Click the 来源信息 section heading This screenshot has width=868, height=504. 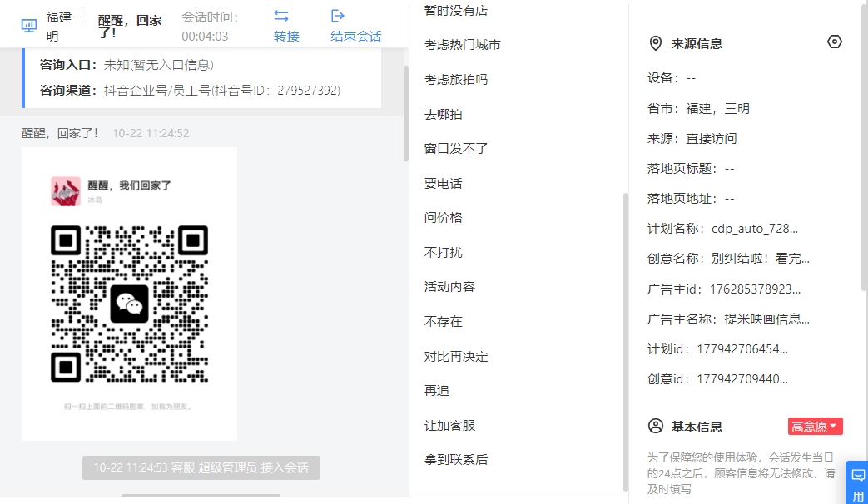click(x=697, y=44)
